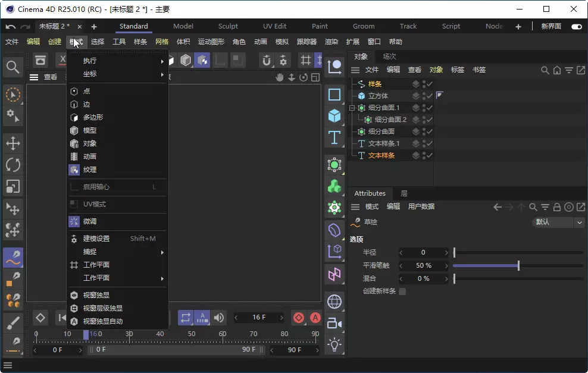Click the 混合 slider track
The height and width of the screenshot is (373, 588).
(518, 278)
